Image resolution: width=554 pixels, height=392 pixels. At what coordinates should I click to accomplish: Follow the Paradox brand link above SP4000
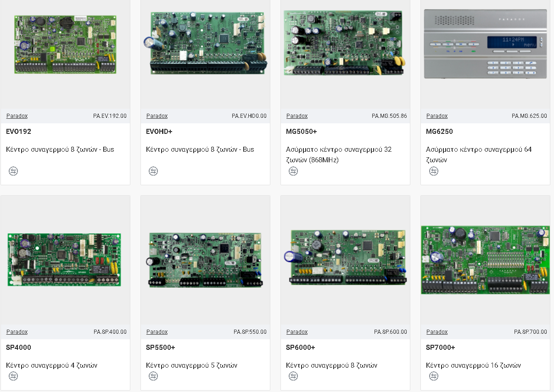pos(17,332)
